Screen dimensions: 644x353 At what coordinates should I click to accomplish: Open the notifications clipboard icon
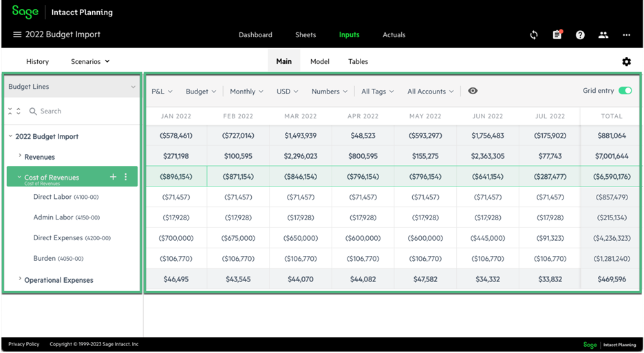click(557, 34)
